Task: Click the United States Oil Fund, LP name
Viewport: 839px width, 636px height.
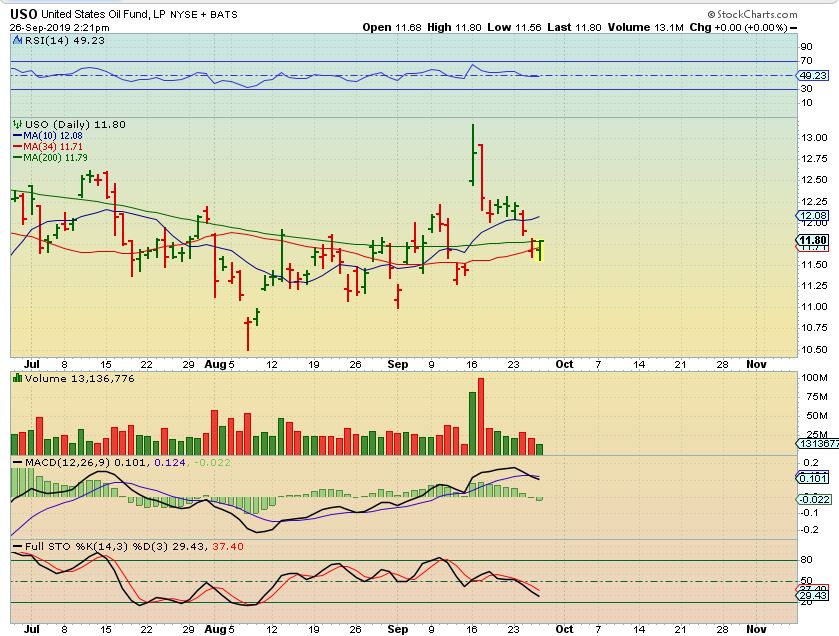Action: coord(103,14)
